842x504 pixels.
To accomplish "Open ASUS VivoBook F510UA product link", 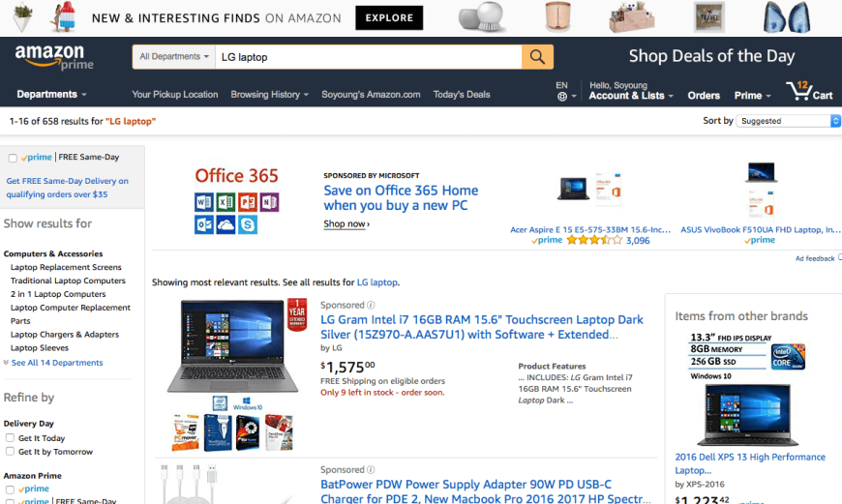I will coord(761,229).
